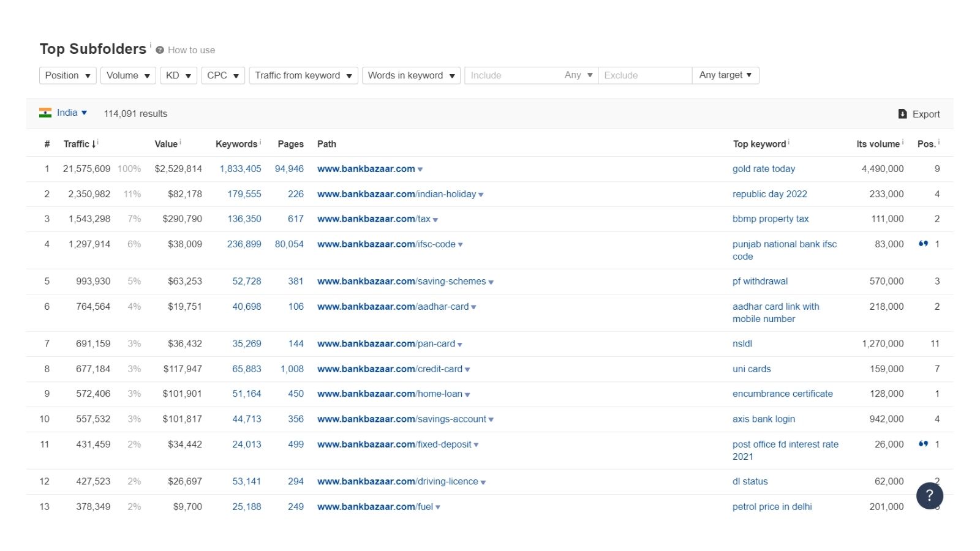Open www.bankbazaar.com/pan-card path link
Viewport: 980px width, 551px height.
(386, 343)
